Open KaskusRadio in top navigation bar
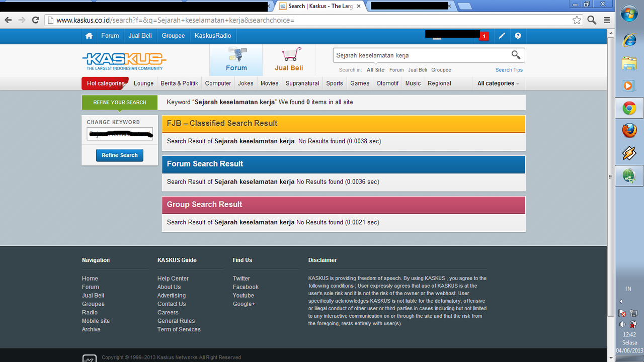The width and height of the screenshot is (644, 362). [213, 36]
